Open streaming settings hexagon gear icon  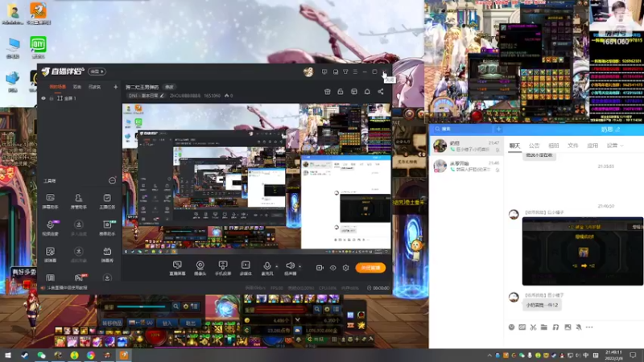pyautogui.click(x=346, y=268)
